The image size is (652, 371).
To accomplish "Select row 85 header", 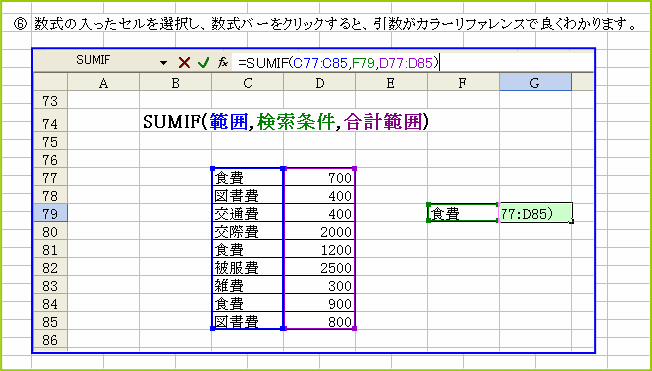I will point(50,322).
